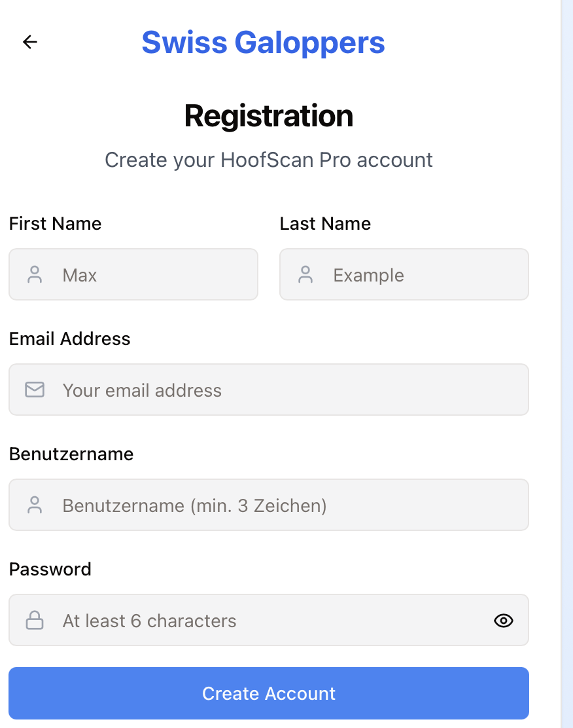Viewport: 573px width, 728px height.
Task: Click the First Name label
Action: click(x=55, y=224)
